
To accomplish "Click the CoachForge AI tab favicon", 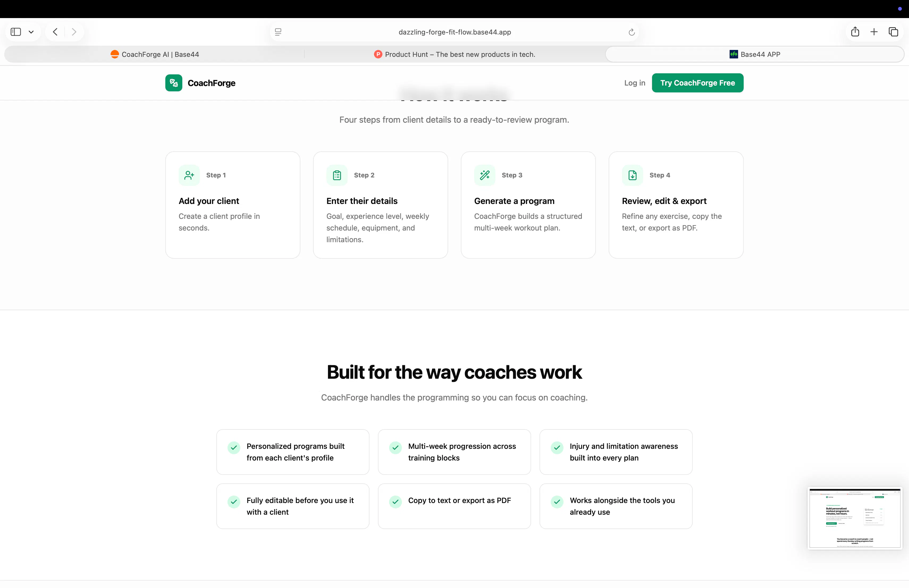I will (x=115, y=54).
